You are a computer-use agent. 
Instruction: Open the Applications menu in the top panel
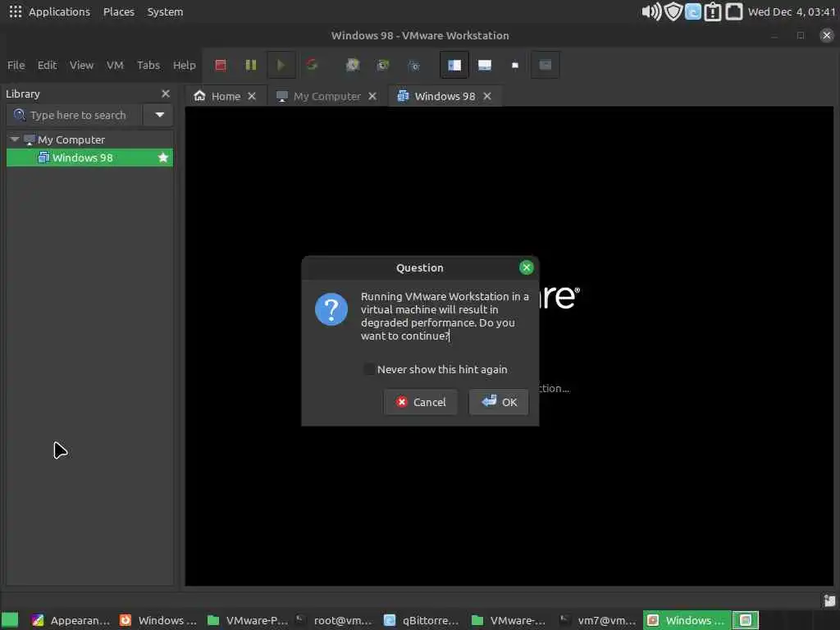point(59,11)
